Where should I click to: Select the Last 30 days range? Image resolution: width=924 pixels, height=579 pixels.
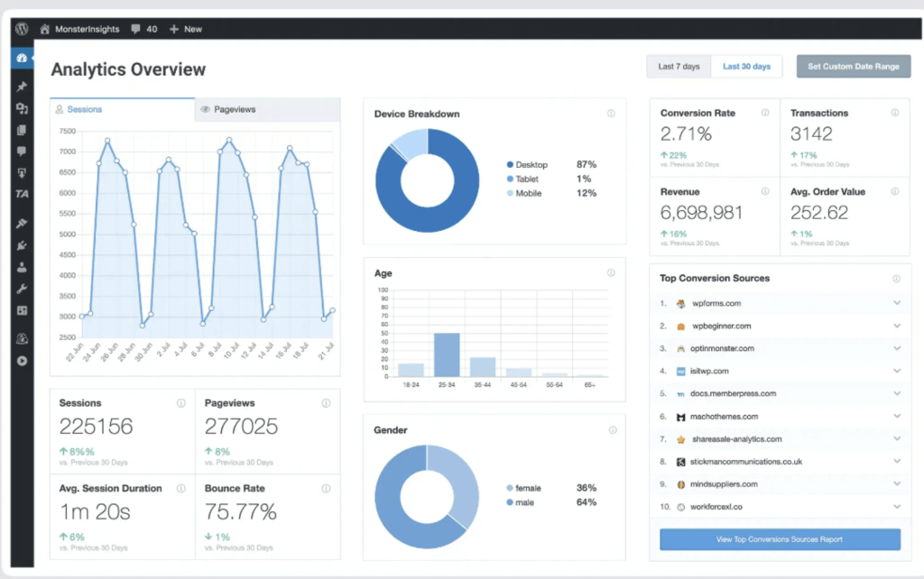[746, 67]
